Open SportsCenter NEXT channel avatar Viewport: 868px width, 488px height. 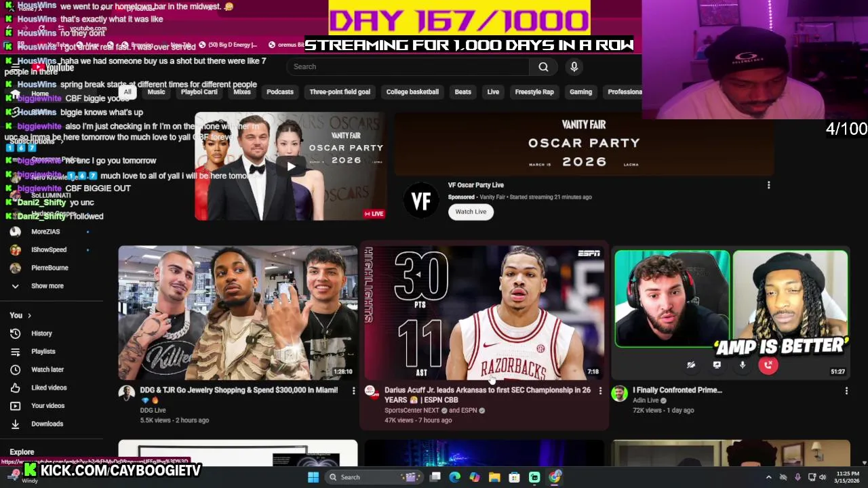click(x=370, y=391)
